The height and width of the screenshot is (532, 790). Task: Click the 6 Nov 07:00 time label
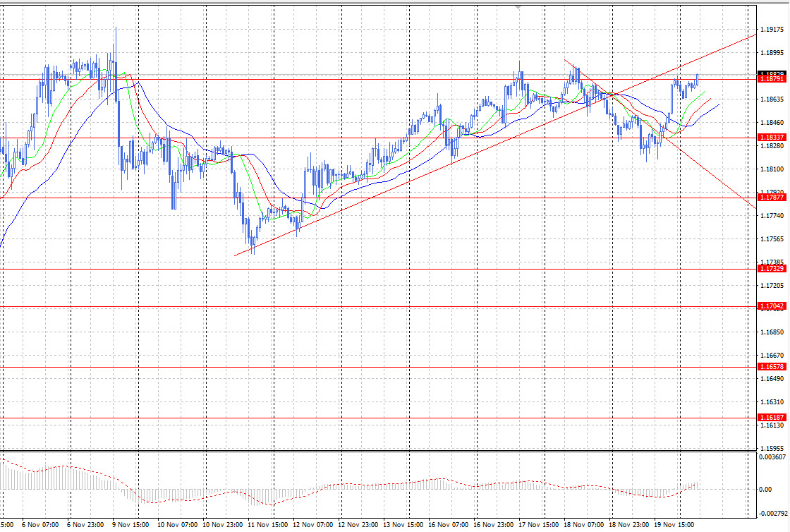coord(40,524)
